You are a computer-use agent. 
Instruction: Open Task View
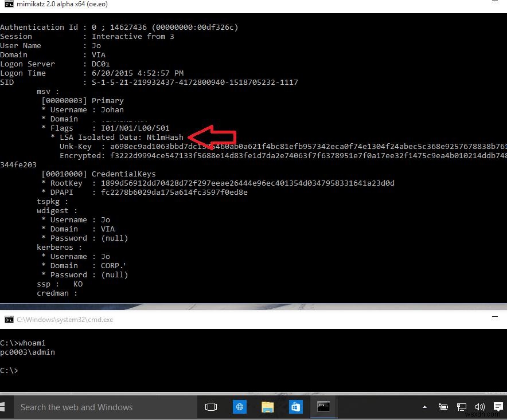(x=210, y=407)
